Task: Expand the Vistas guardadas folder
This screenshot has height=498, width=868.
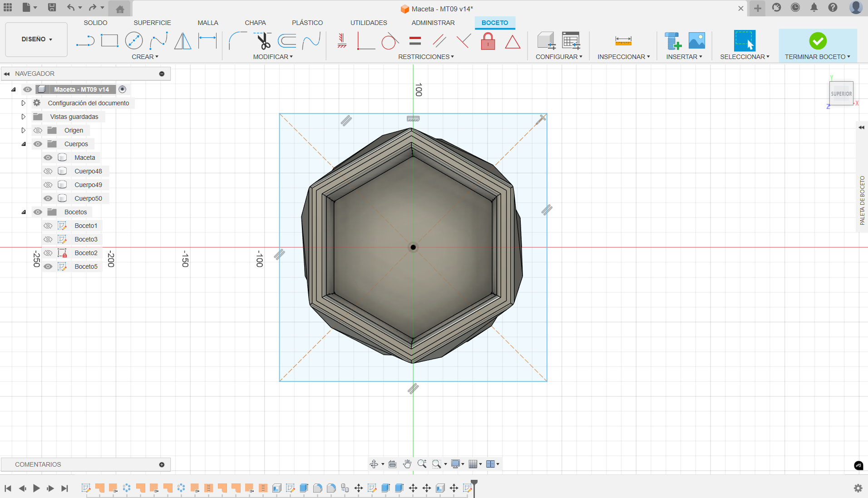Action: (24, 117)
